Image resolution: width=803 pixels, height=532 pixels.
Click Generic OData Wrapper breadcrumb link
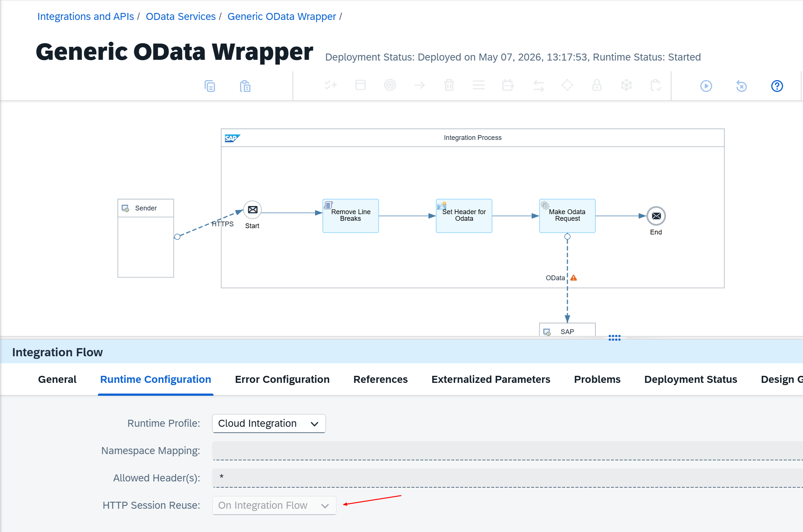(282, 17)
